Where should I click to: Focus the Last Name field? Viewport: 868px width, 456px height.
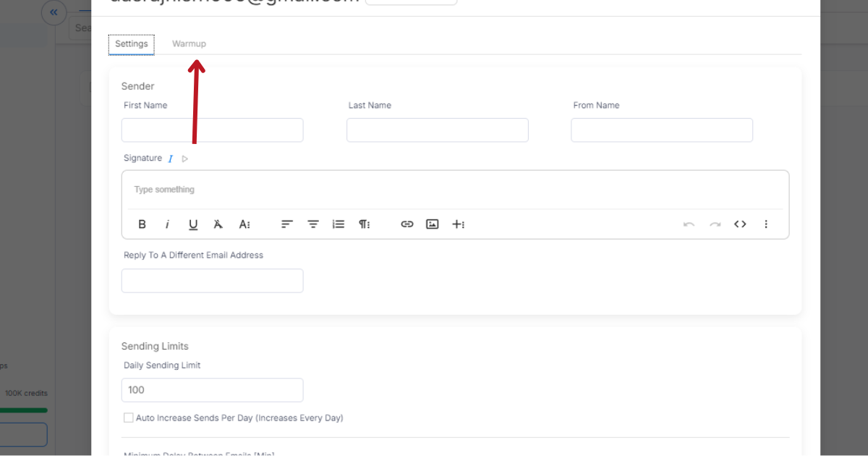438,130
